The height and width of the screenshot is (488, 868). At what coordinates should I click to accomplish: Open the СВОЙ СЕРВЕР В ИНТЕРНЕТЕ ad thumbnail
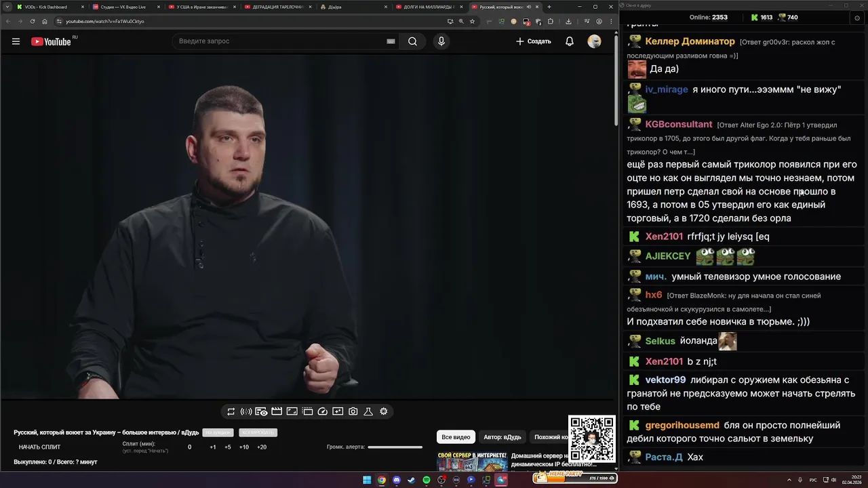pos(472,461)
